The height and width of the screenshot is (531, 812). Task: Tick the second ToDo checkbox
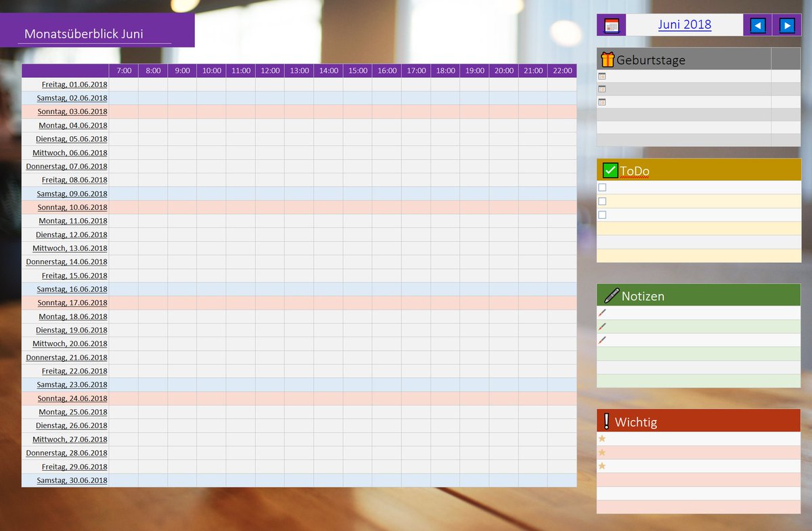pyautogui.click(x=602, y=201)
